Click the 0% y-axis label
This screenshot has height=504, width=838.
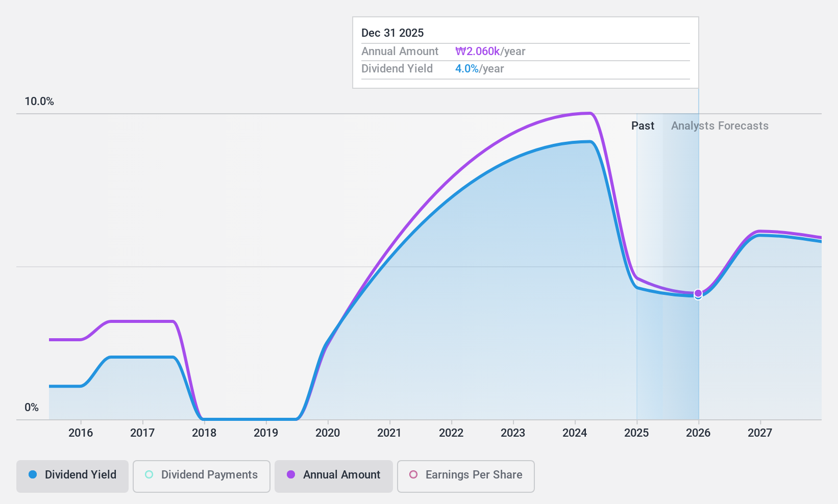[32, 408]
